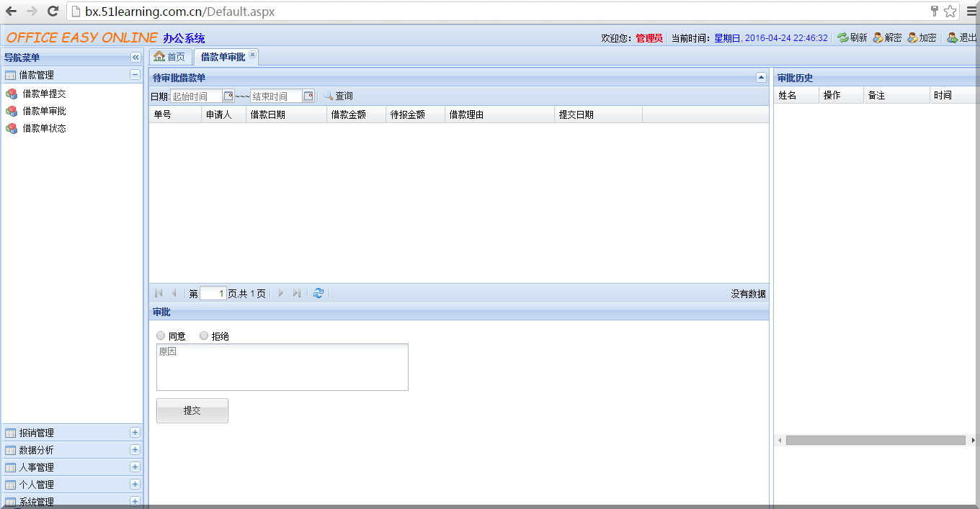Image resolution: width=980 pixels, height=509 pixels.
Task: Select the 拒绝 rejection radio button
Action: point(204,335)
